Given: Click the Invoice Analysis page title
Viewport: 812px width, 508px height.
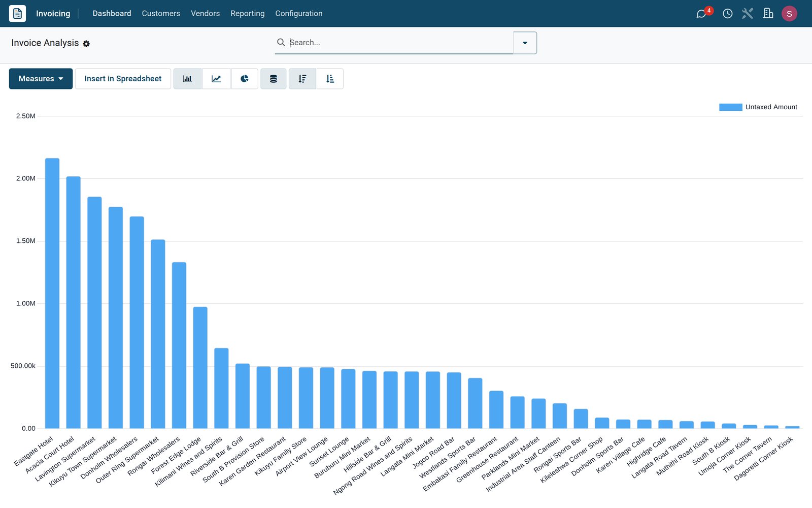Looking at the screenshot, I should point(45,43).
